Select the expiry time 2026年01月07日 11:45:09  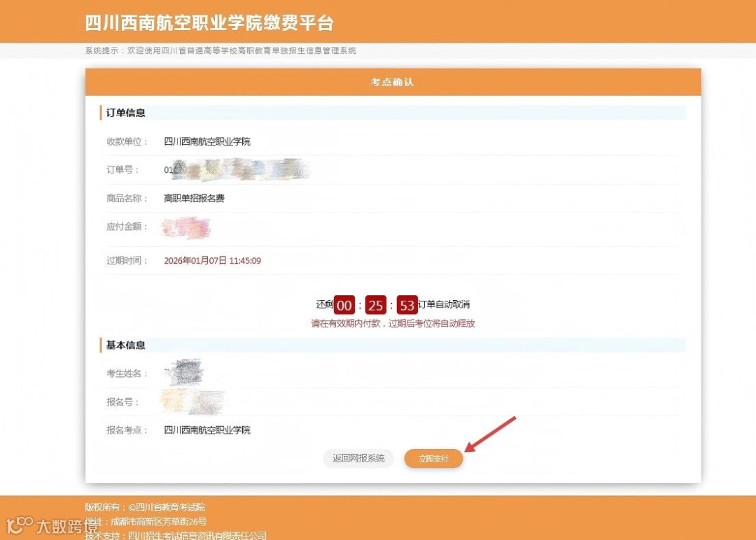[x=212, y=261]
